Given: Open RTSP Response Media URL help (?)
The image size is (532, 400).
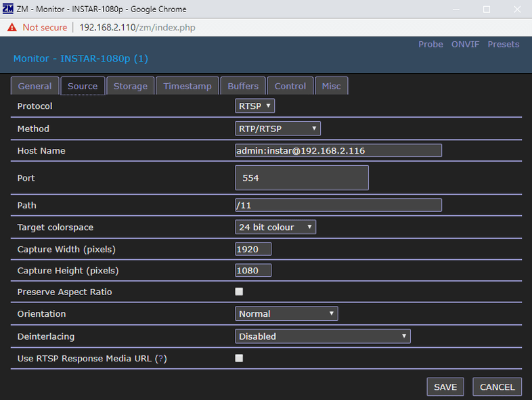Looking at the screenshot, I should 160,359.
